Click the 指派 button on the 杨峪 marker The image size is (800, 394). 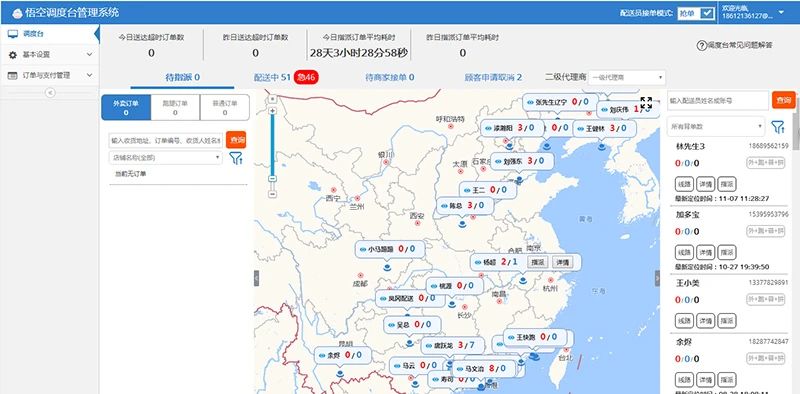click(537, 262)
